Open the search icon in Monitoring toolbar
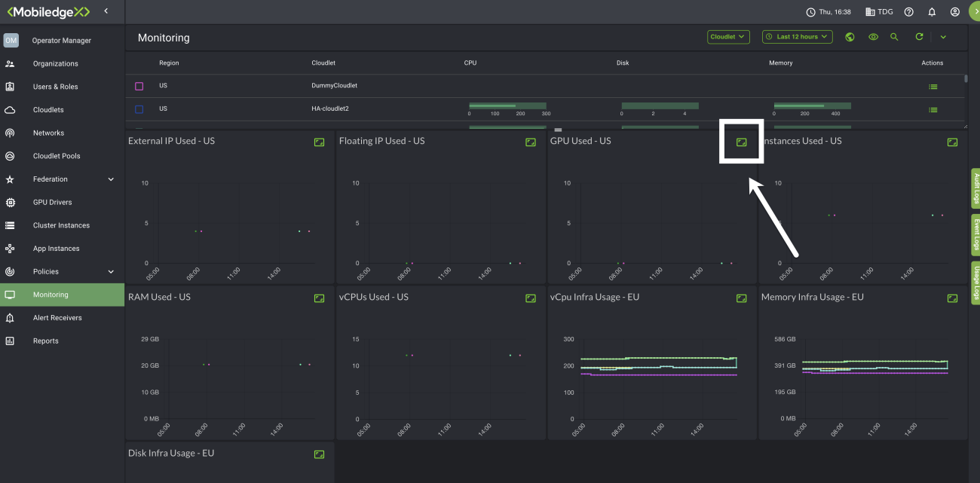 894,37
